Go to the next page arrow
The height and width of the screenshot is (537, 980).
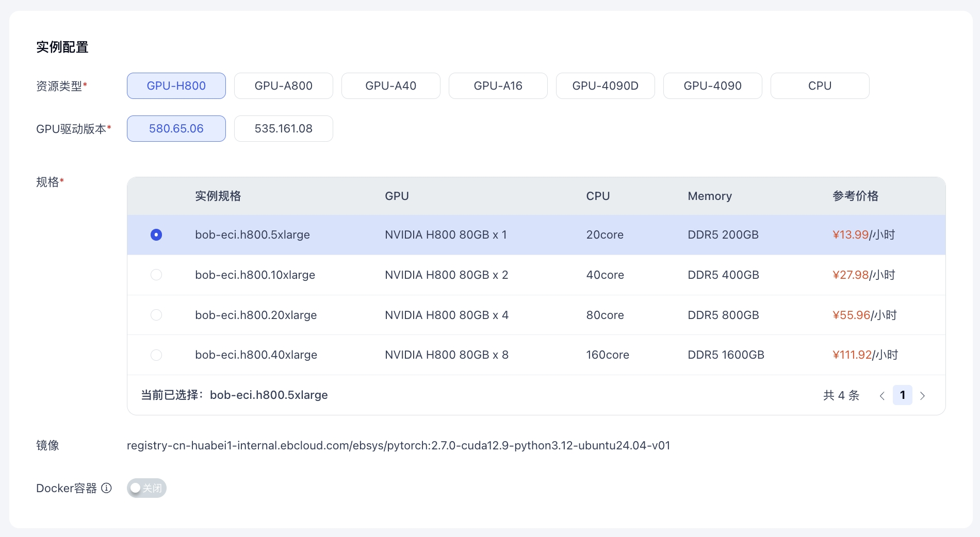coord(922,396)
